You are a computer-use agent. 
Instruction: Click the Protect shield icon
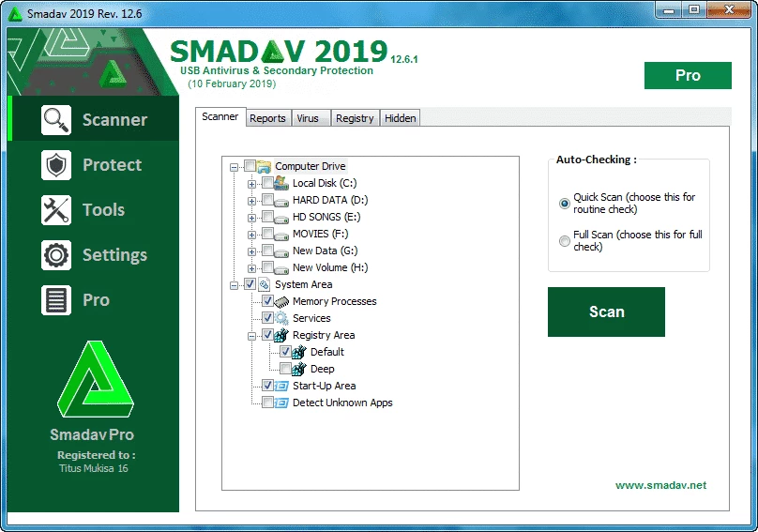click(56, 165)
